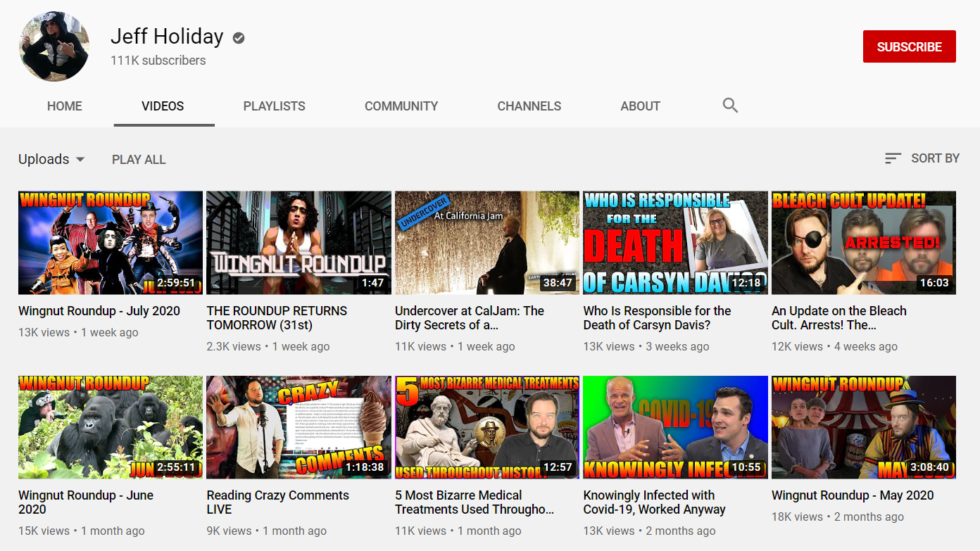Screen dimensions: 980x551
Task: Click "12K views • 4 weeks ago" text
Action: point(835,347)
